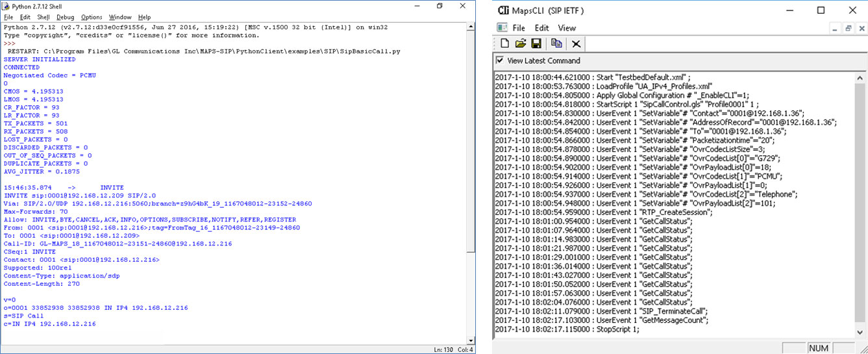
Task: Click the NUM indicator in MapsCLI status bar
Action: [819, 348]
